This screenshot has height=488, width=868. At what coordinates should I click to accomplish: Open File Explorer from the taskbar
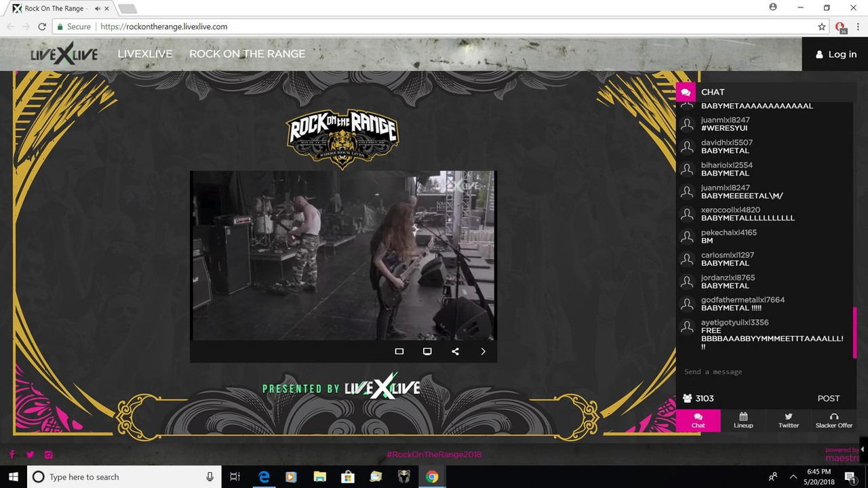click(319, 476)
